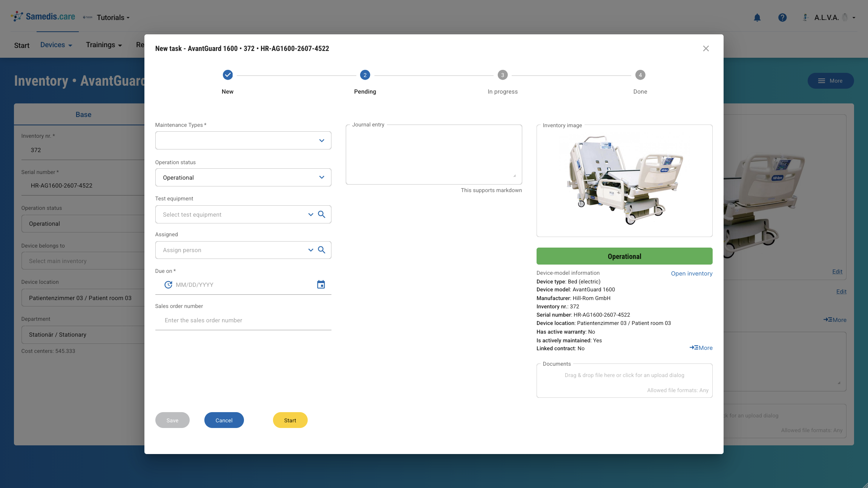Open Operation status dropdown on background page

(x=83, y=224)
